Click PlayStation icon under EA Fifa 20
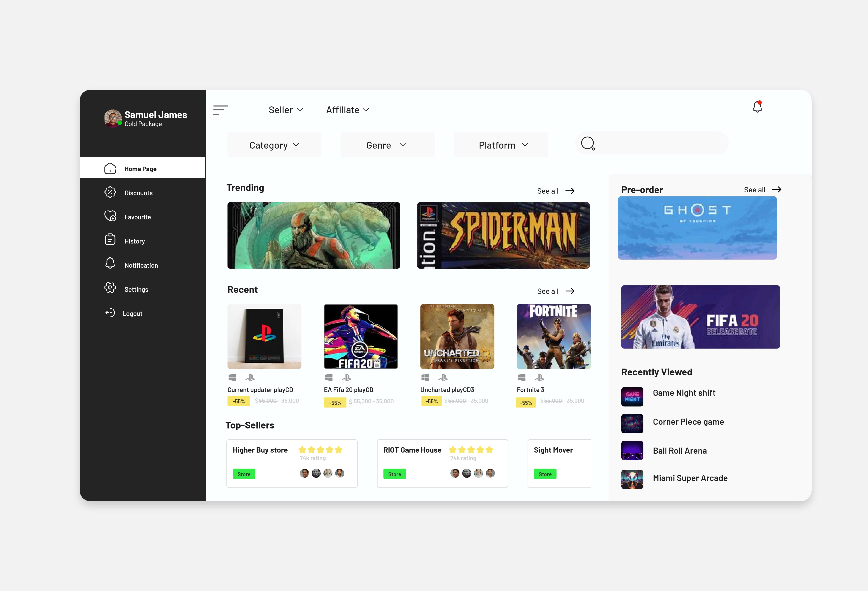This screenshot has height=591, width=868. click(x=347, y=377)
